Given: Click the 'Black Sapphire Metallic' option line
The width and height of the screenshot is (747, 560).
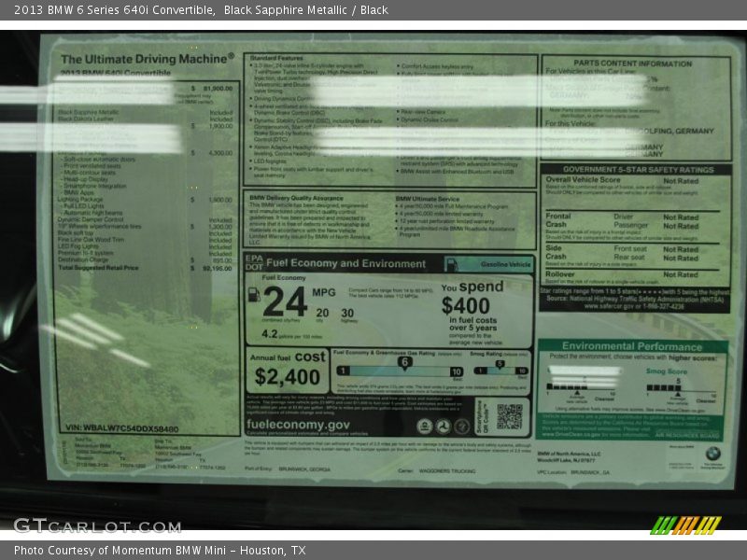Looking at the screenshot, I should 88,112.
